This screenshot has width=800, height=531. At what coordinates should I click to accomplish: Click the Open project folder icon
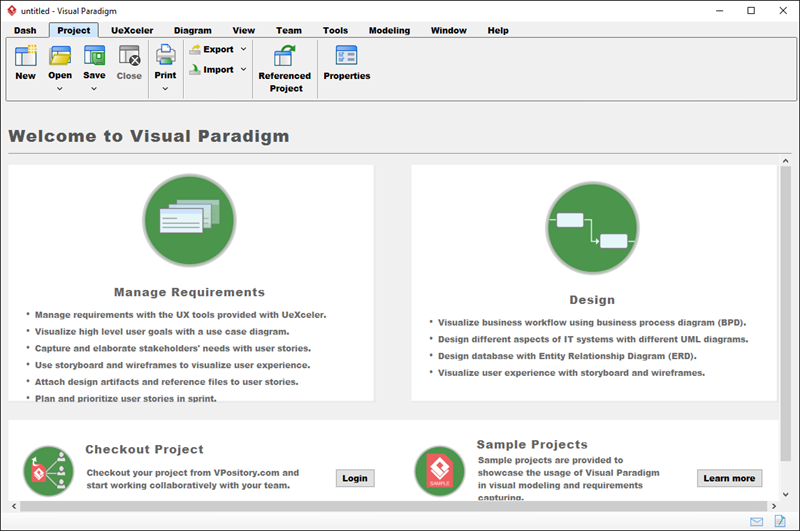click(x=60, y=55)
